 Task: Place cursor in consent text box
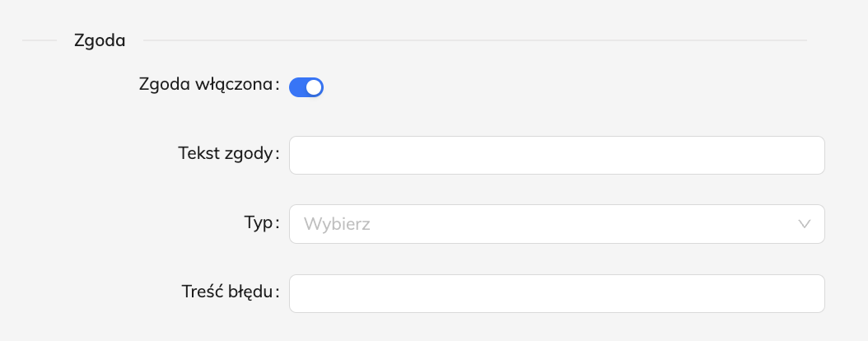557,156
